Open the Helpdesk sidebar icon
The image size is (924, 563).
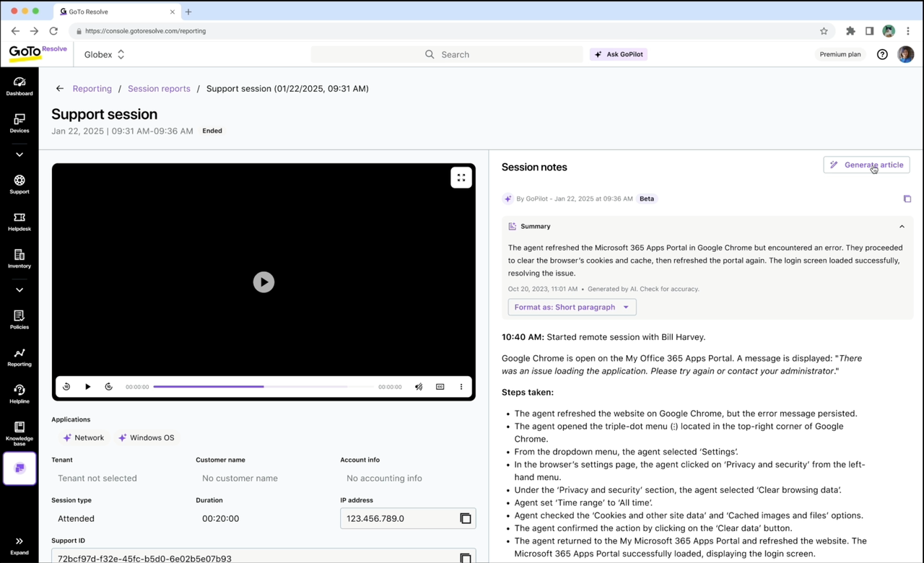click(19, 222)
